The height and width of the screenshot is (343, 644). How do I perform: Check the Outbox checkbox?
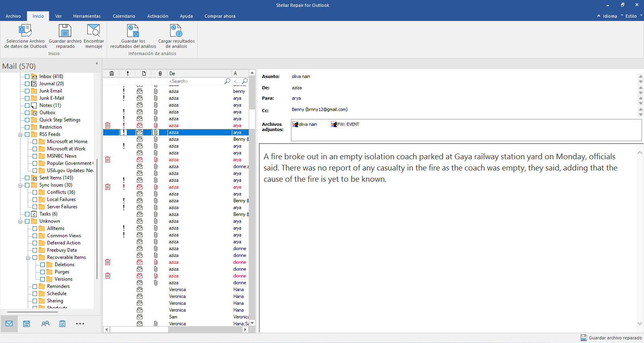tap(27, 113)
